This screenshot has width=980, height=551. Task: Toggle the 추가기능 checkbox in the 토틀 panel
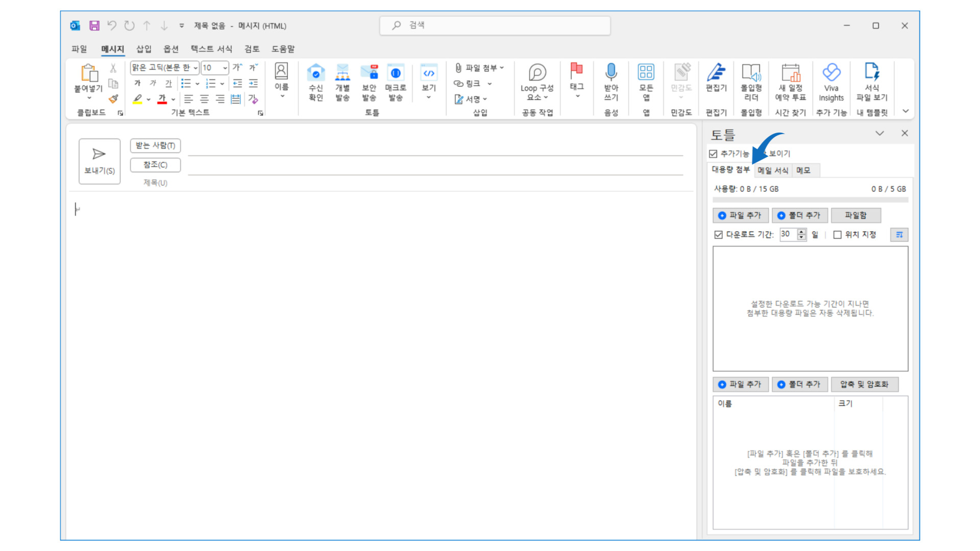point(714,154)
